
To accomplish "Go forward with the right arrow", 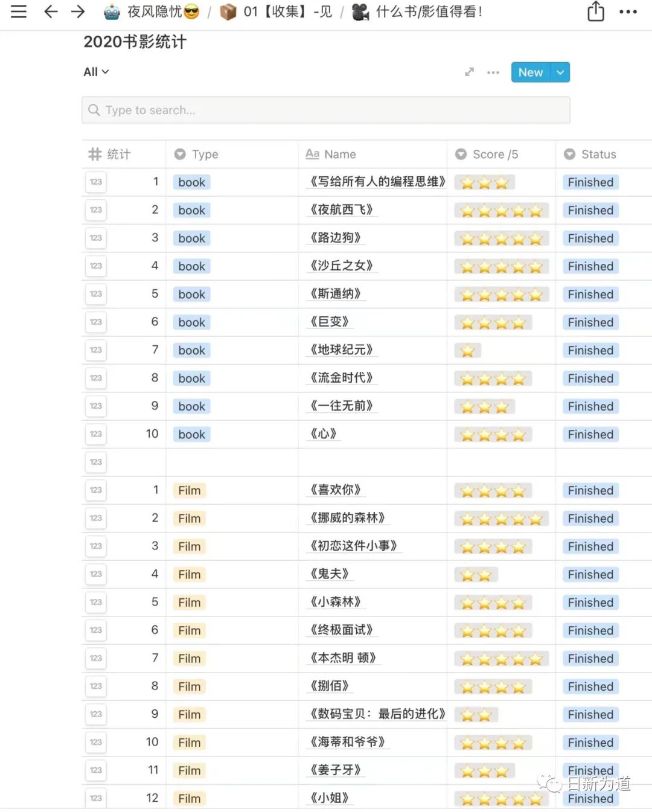I will [78, 11].
